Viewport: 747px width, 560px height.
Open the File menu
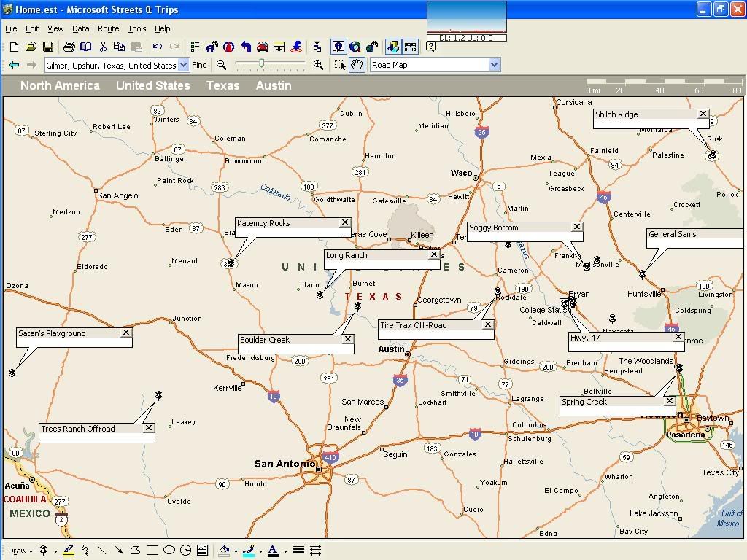pos(11,28)
